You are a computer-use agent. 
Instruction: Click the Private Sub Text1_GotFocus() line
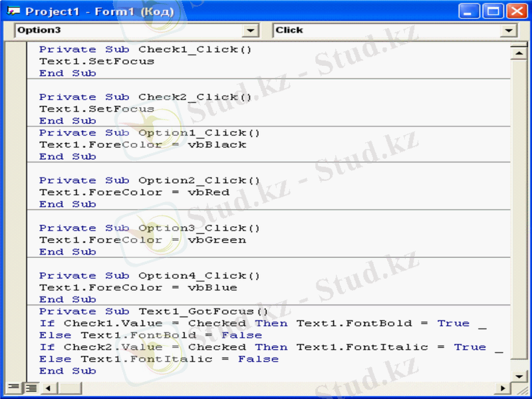153,311
